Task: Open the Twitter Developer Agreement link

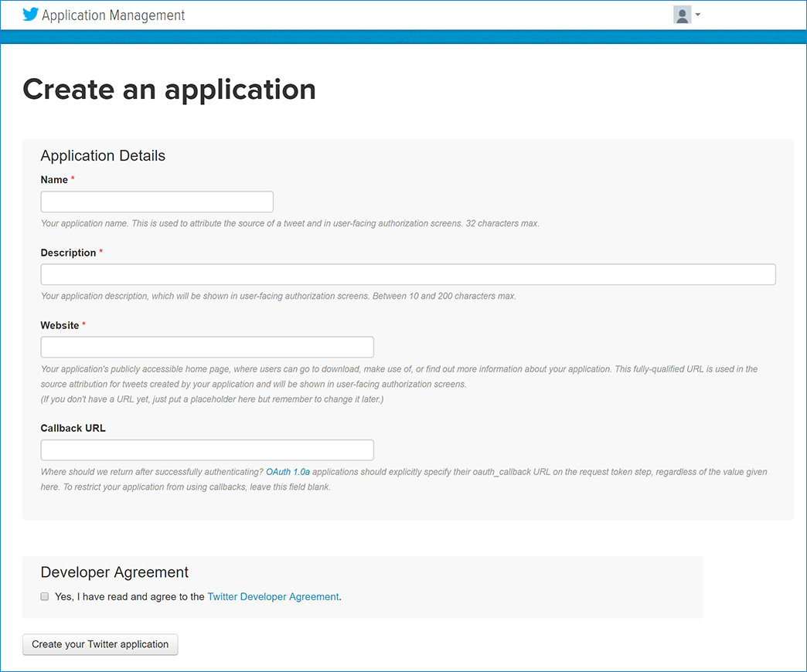Action: pos(273,596)
